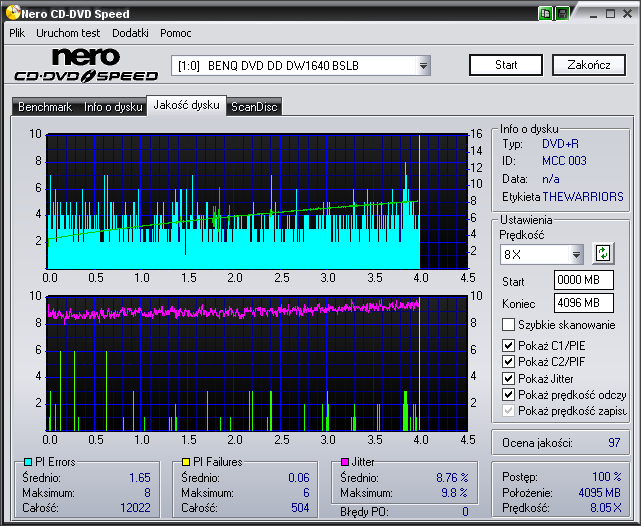
Task: Toggle Pokaż prędkość odczytu checkbox
Action: point(508,395)
